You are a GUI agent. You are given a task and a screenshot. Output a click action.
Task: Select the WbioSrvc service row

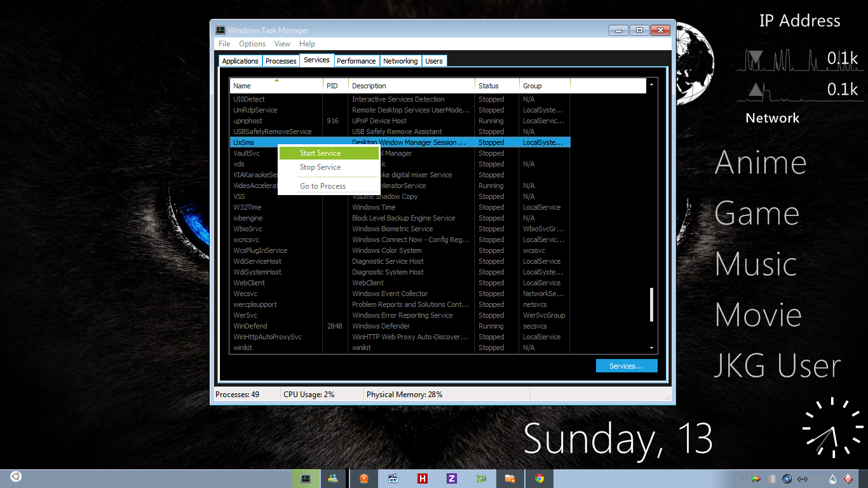pos(400,229)
